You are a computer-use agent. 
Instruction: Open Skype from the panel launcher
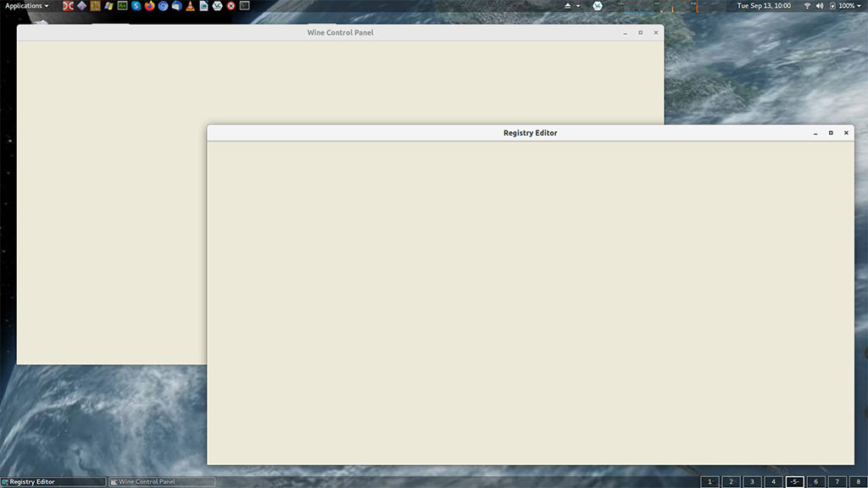click(x=136, y=6)
